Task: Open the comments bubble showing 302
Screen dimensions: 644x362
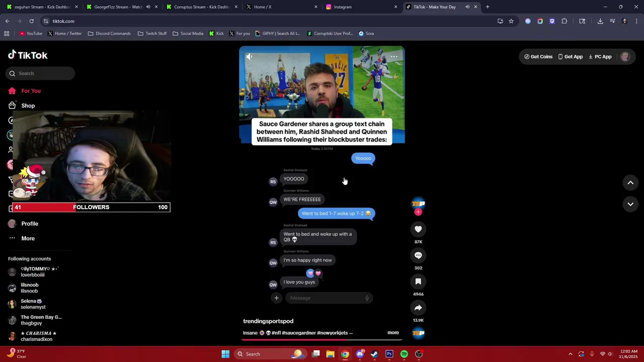Action: pos(418,255)
